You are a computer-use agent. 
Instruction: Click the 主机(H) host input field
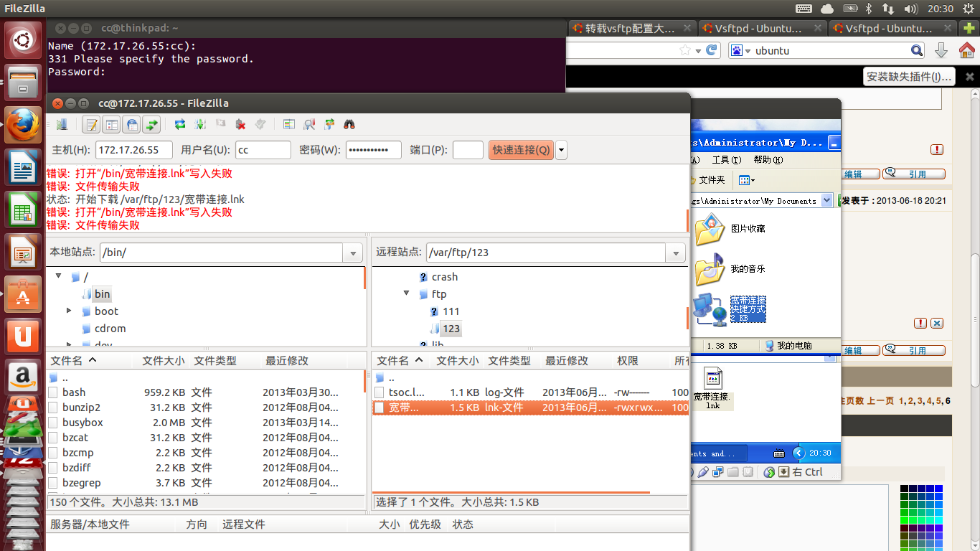[134, 150]
